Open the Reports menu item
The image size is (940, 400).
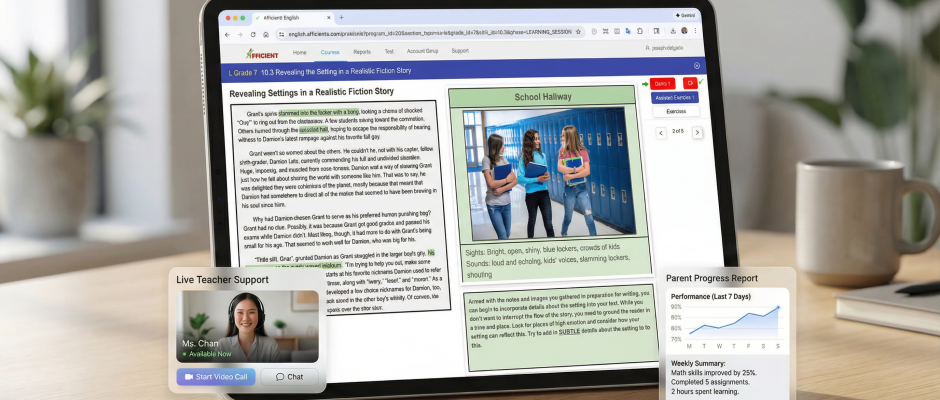click(361, 51)
